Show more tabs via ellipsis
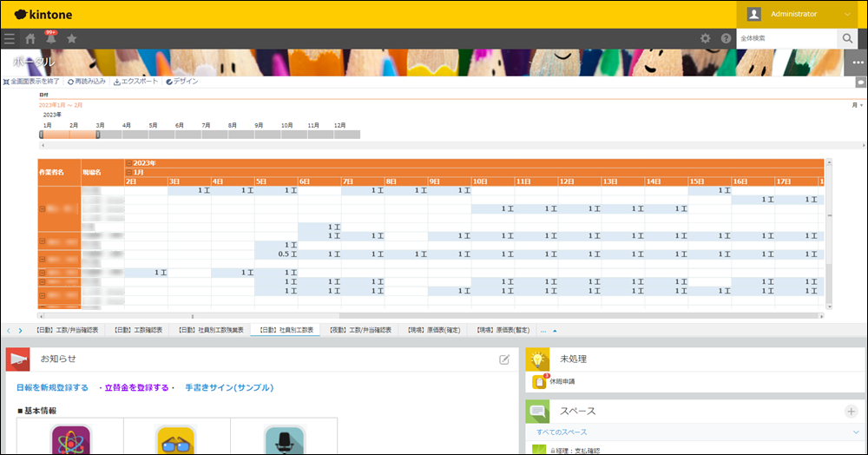 (x=543, y=331)
